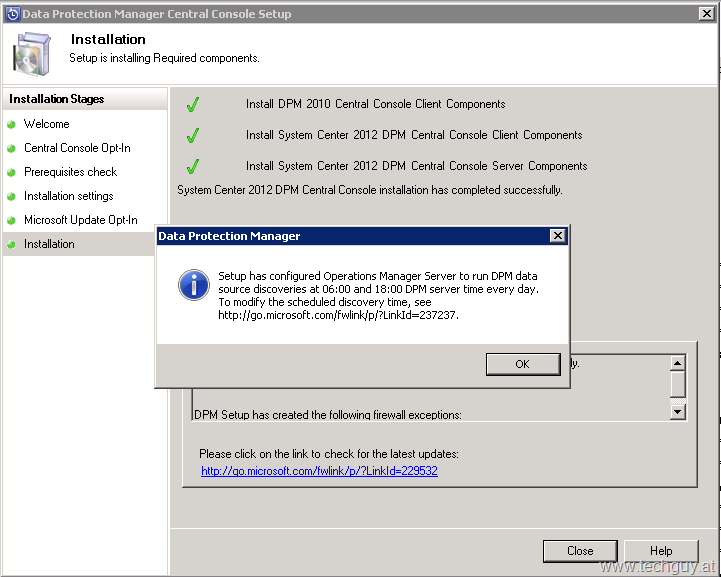Click the blue information icon in the dialog
The width and height of the screenshot is (721, 577).
[194, 285]
